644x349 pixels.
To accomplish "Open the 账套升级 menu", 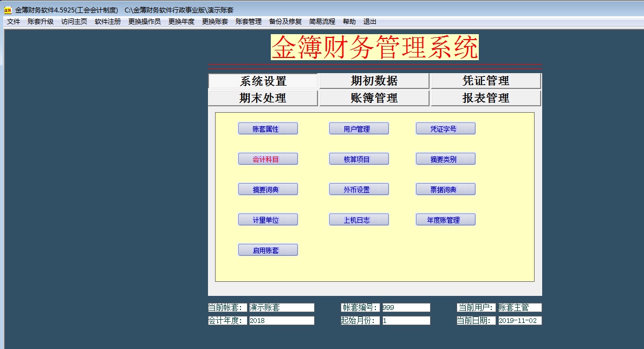I will click(x=41, y=22).
